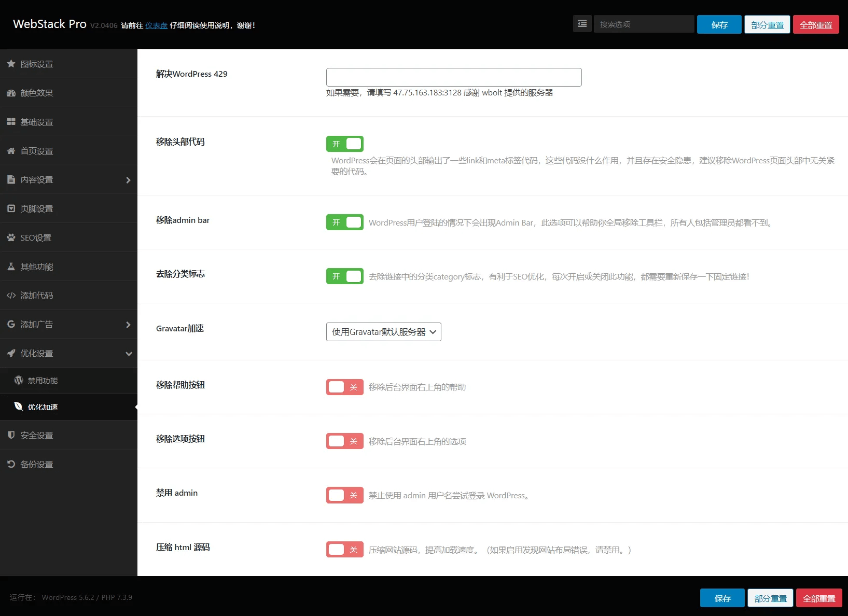Click the paw icon next to SEO设置
This screenshot has width=848, height=616.
point(11,237)
